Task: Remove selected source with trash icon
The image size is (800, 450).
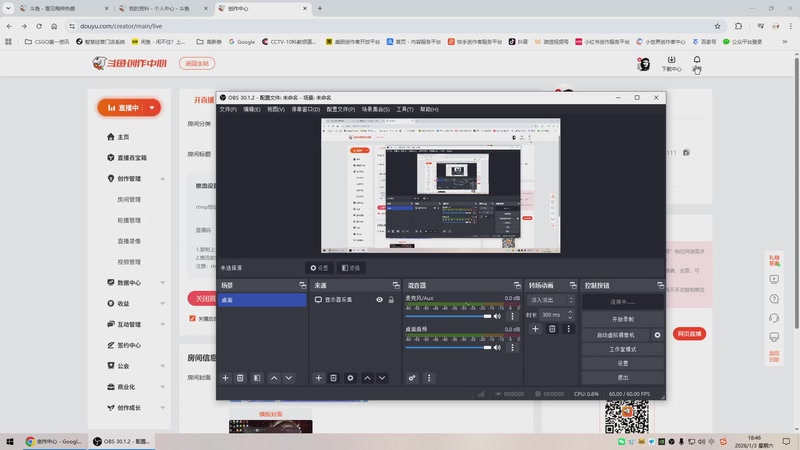Action: (x=333, y=378)
